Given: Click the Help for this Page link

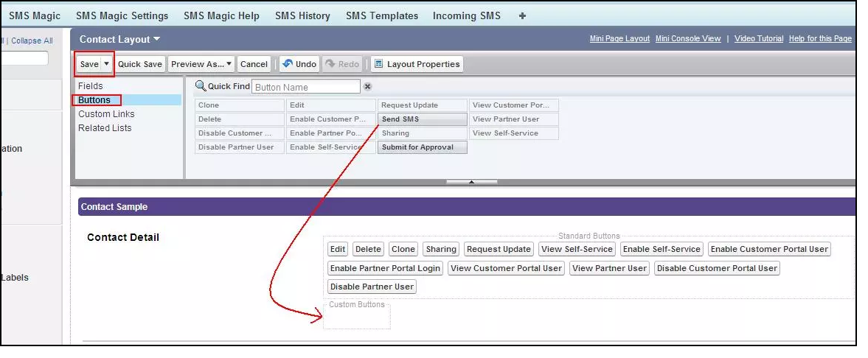Looking at the screenshot, I should (x=820, y=39).
